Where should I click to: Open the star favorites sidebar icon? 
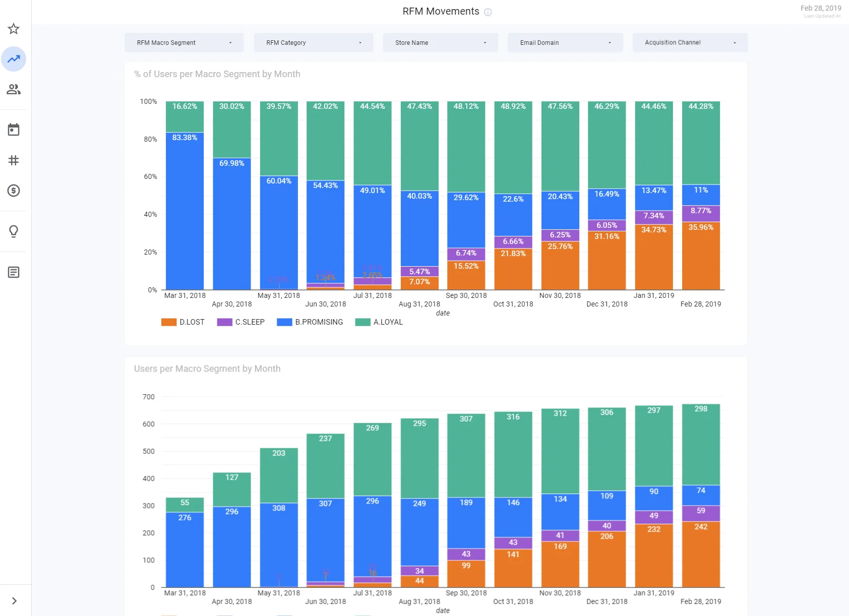[x=14, y=29]
